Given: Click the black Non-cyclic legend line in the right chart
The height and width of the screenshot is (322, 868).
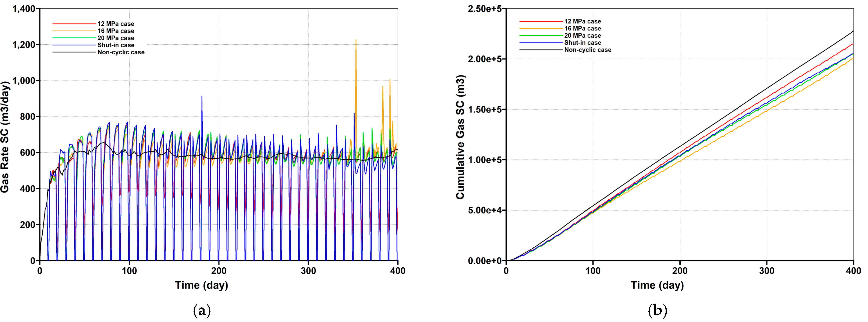Looking at the screenshot, I should click(x=541, y=50).
